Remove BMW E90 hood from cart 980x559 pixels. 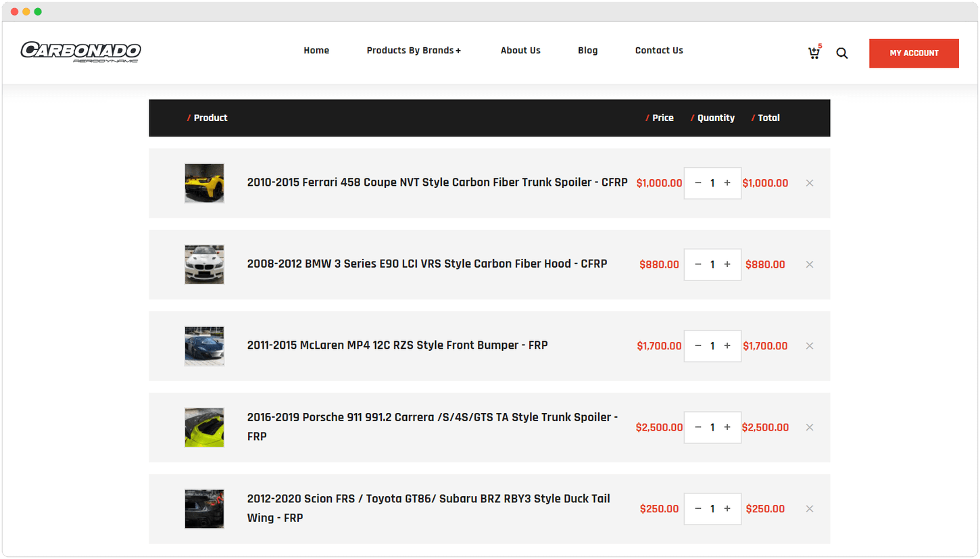pyautogui.click(x=810, y=264)
